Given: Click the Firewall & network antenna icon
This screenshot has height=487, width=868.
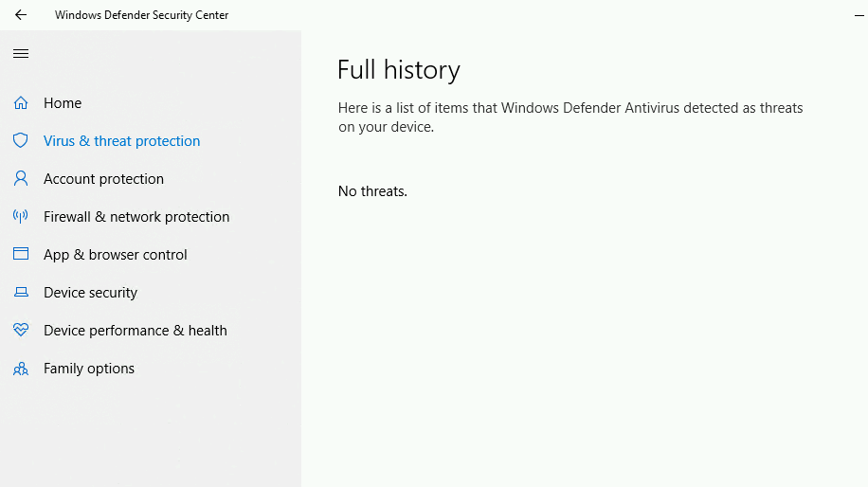Looking at the screenshot, I should click(21, 217).
